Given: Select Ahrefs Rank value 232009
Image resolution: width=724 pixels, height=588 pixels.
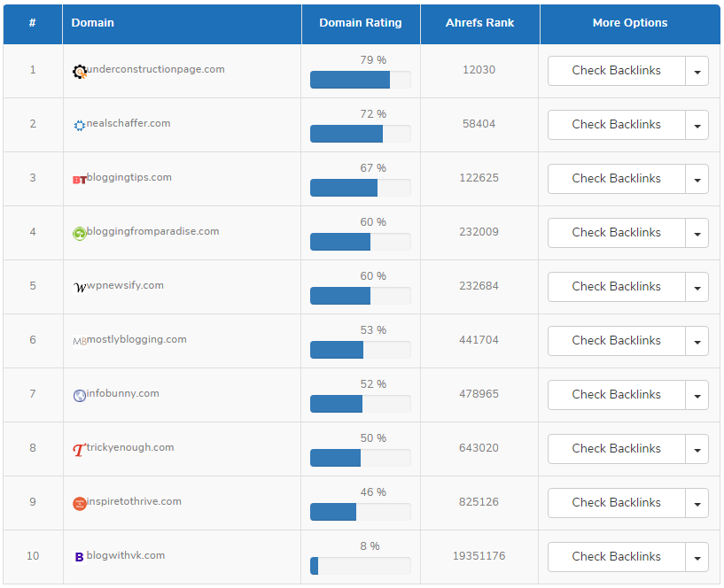Looking at the screenshot, I should tap(479, 232).
